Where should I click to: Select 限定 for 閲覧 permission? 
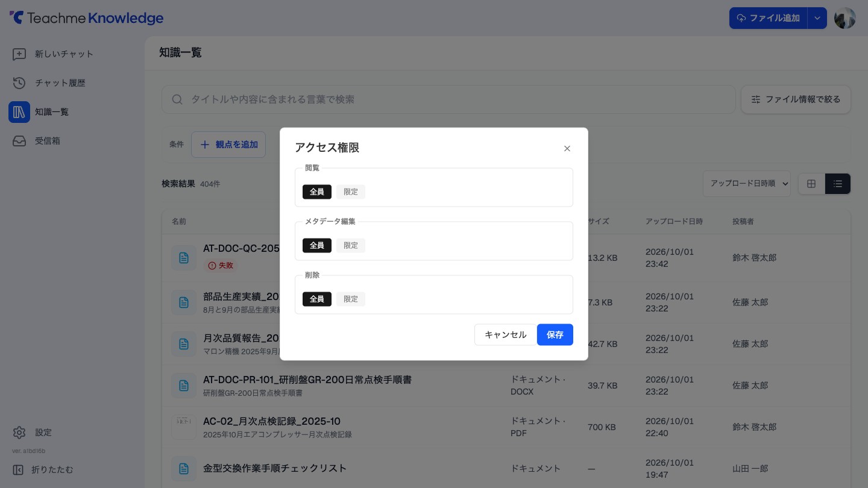click(x=351, y=192)
